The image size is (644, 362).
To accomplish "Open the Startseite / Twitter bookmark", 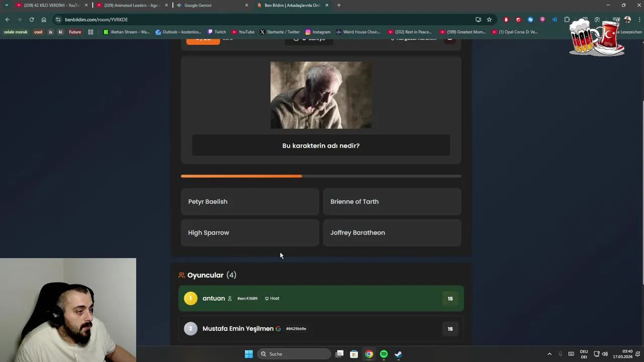I will 280,32.
